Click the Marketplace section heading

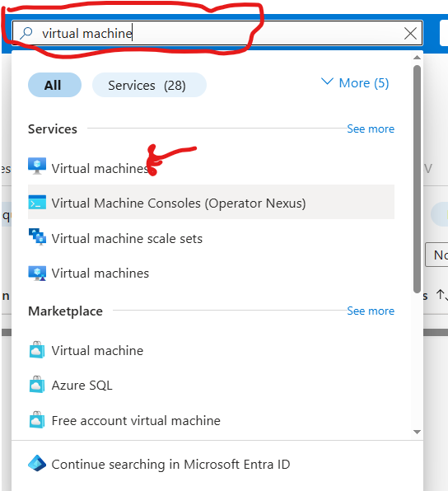65,311
